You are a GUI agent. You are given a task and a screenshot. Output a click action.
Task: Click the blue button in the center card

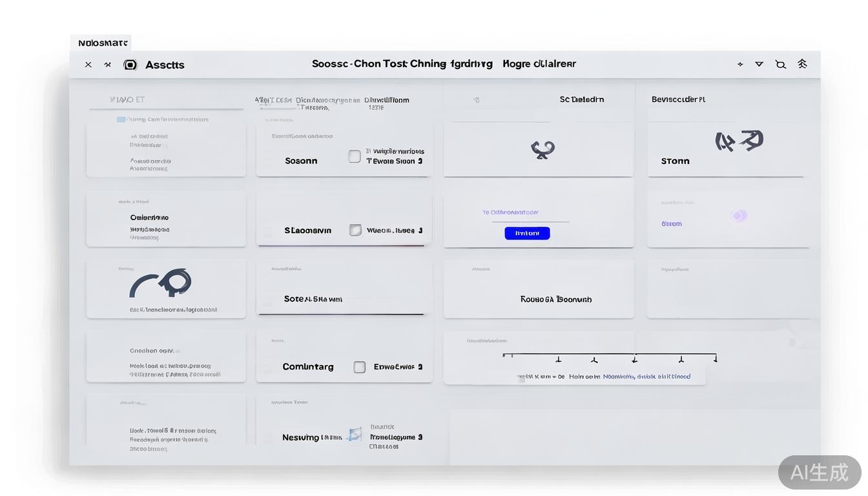[x=527, y=233]
